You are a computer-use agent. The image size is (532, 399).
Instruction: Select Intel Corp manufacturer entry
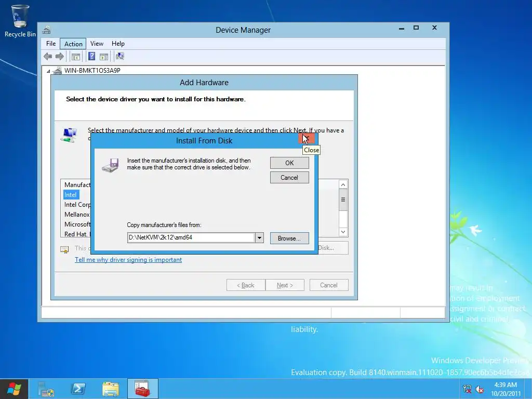click(77, 205)
